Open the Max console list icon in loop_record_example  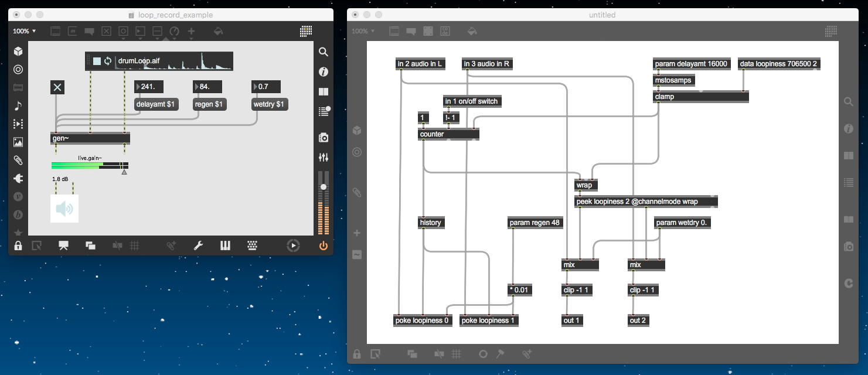[323, 111]
